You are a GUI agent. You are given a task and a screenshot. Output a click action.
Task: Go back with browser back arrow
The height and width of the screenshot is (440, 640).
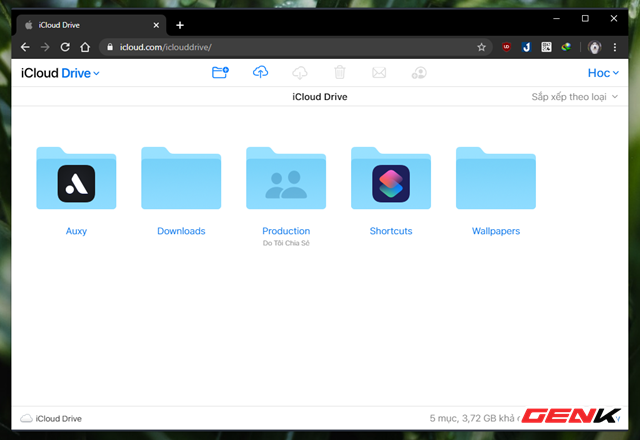pyautogui.click(x=25, y=47)
